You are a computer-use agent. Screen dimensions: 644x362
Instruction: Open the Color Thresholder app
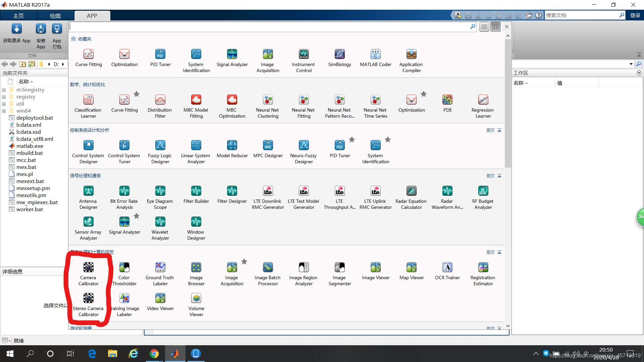tap(124, 267)
